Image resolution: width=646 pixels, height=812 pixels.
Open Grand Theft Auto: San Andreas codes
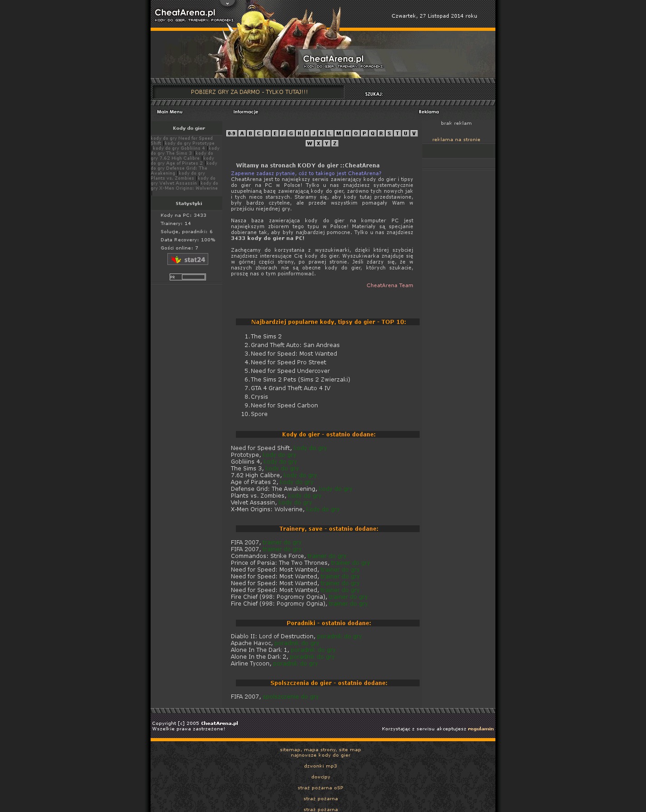tap(295, 345)
